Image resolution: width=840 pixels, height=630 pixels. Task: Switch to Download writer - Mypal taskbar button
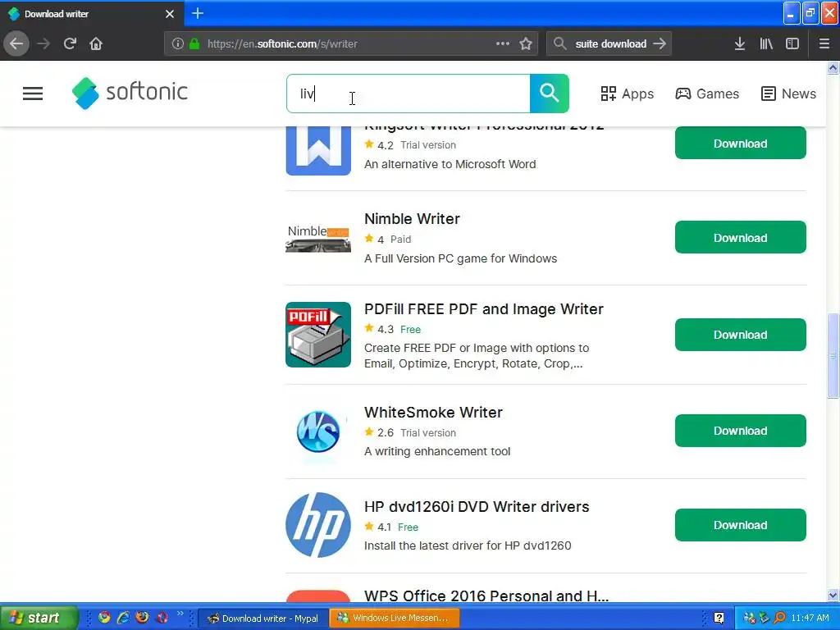[x=263, y=619]
